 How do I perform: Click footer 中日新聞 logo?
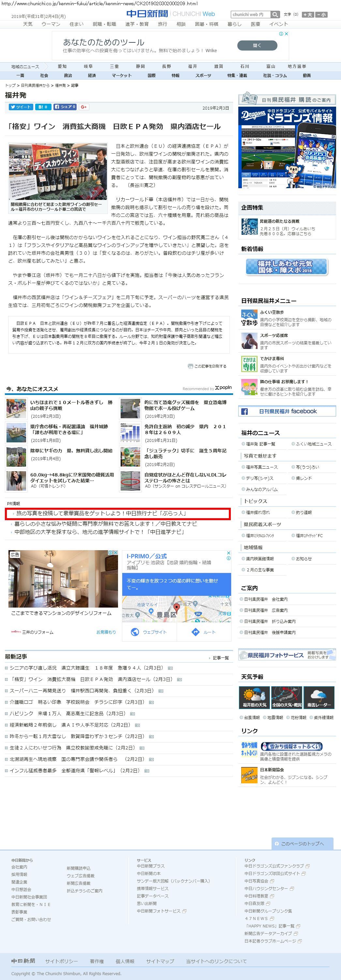23,961
